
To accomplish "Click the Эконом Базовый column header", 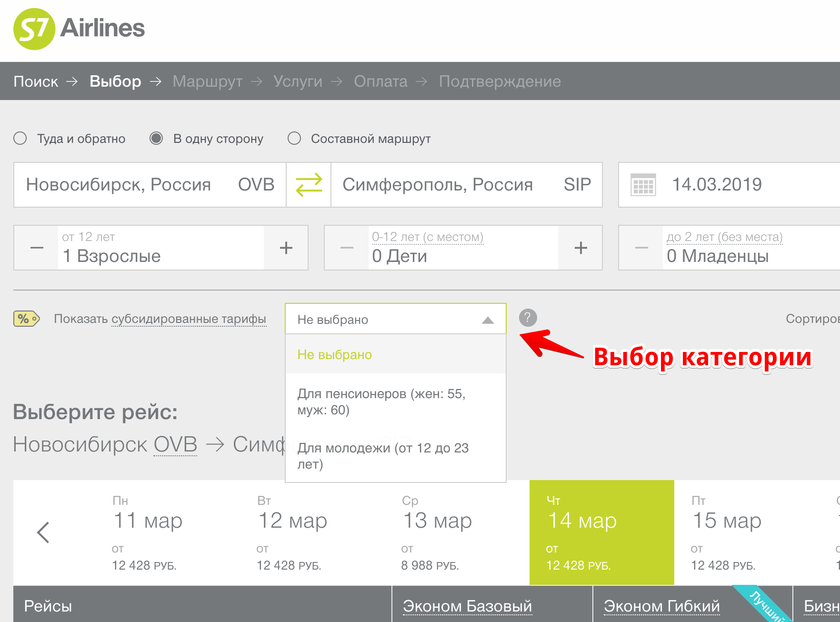I will [x=467, y=606].
